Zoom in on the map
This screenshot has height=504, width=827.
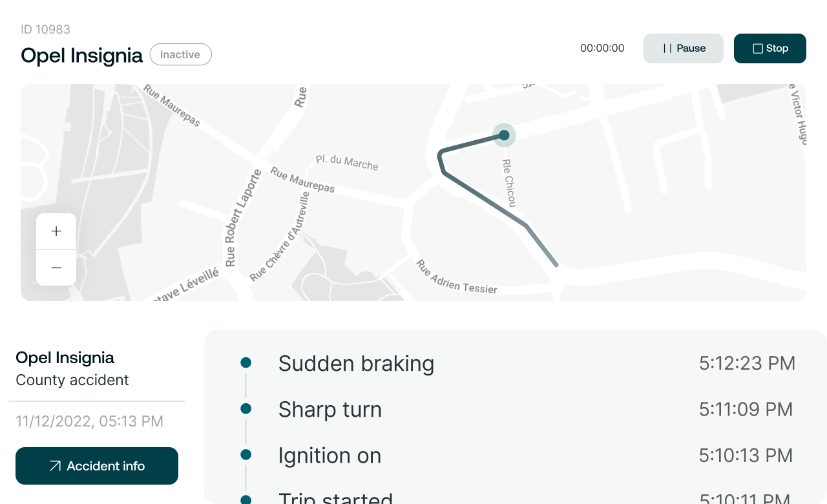[56, 231]
